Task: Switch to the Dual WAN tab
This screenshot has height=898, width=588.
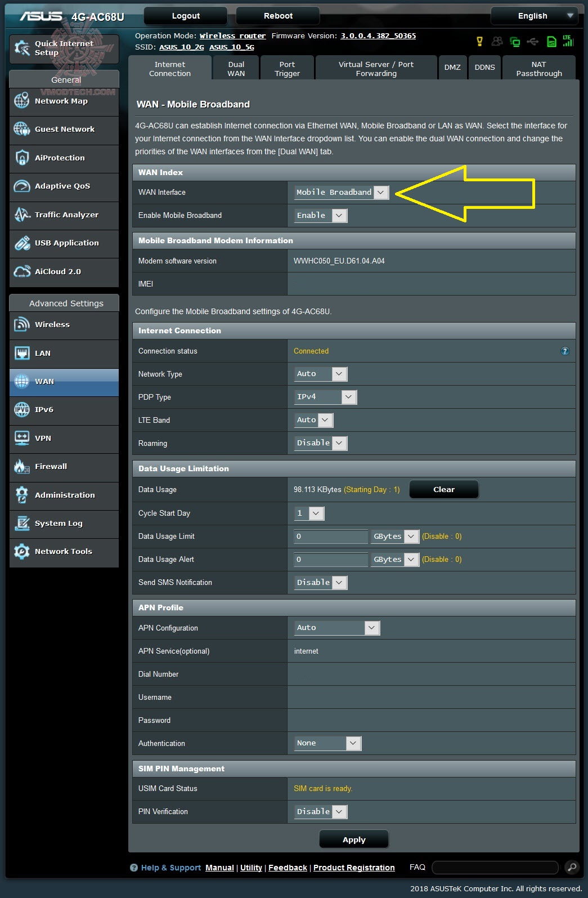Action: (x=236, y=69)
